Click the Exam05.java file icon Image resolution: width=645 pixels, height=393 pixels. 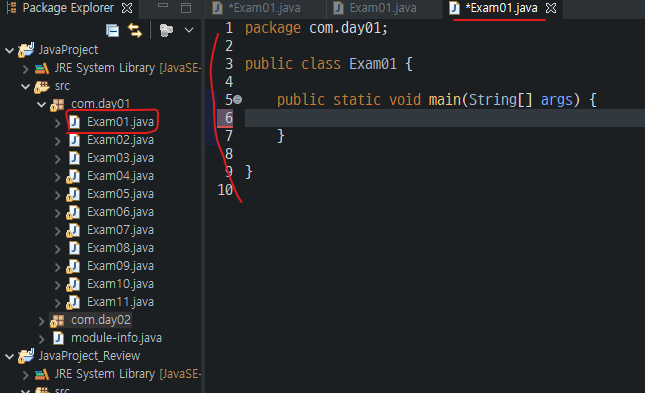(x=73, y=194)
